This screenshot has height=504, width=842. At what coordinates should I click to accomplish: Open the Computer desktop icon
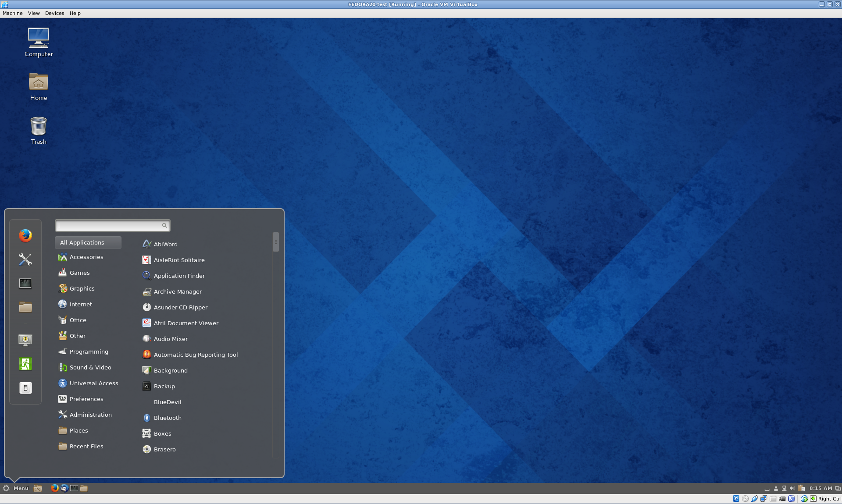click(x=39, y=43)
